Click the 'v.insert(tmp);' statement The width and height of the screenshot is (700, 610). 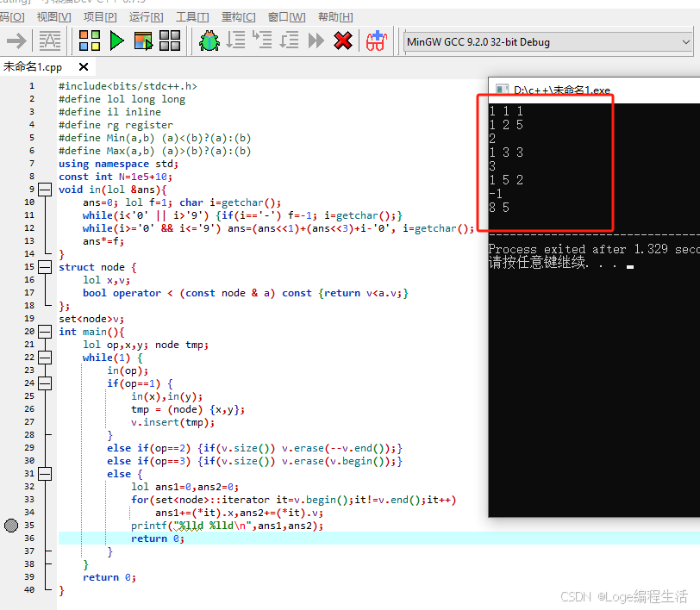[x=172, y=422]
